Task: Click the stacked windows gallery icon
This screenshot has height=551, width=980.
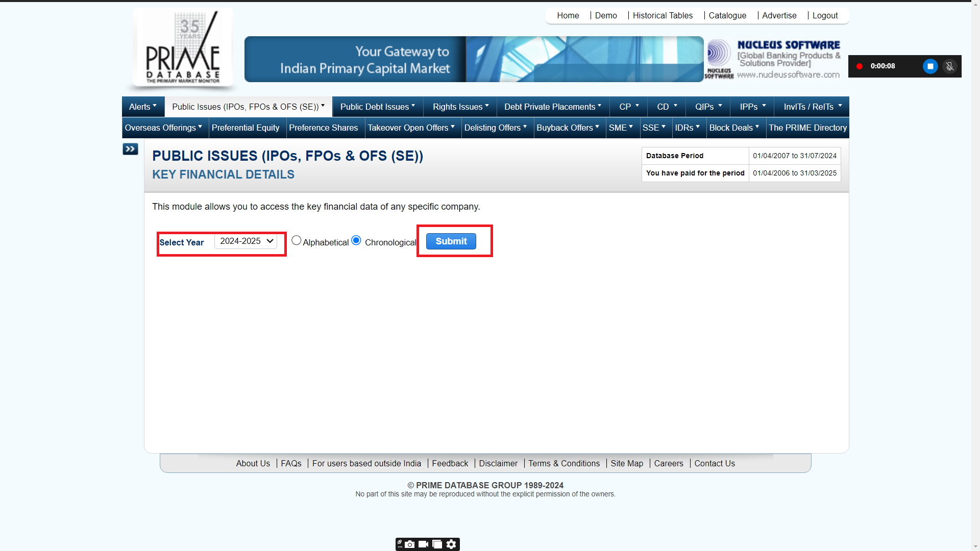Action: tap(437, 544)
